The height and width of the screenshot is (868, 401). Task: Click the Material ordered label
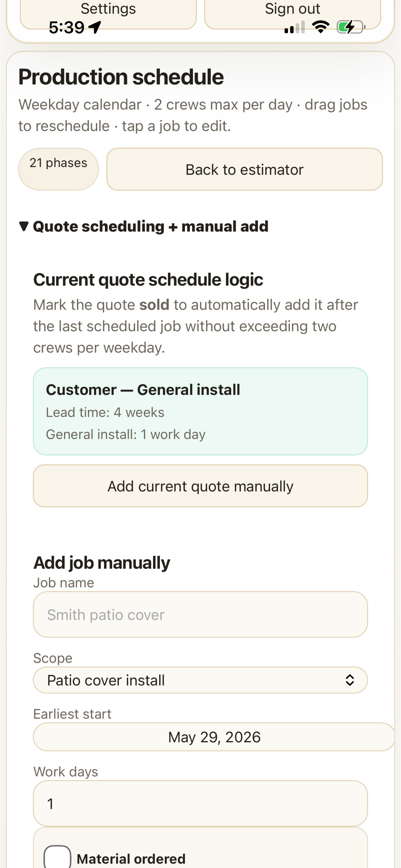131,859
